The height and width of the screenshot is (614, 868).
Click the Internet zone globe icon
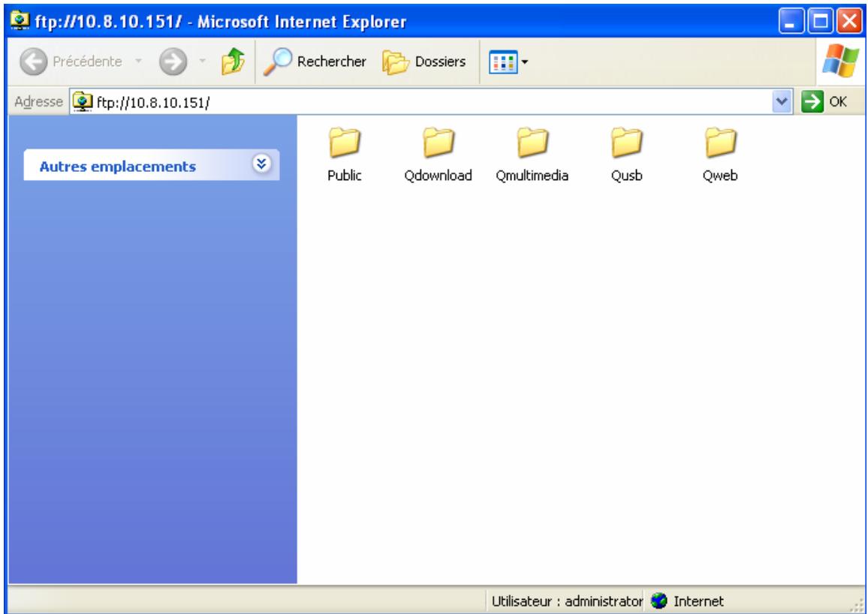pos(659,600)
